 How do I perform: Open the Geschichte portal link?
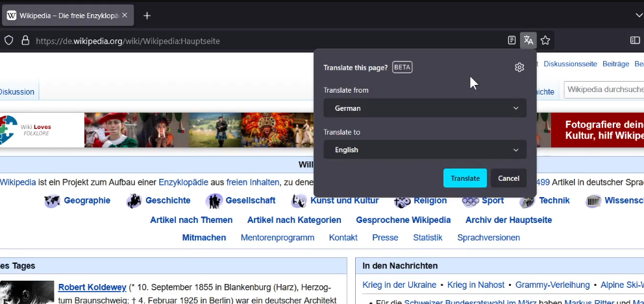pyautogui.click(x=167, y=200)
